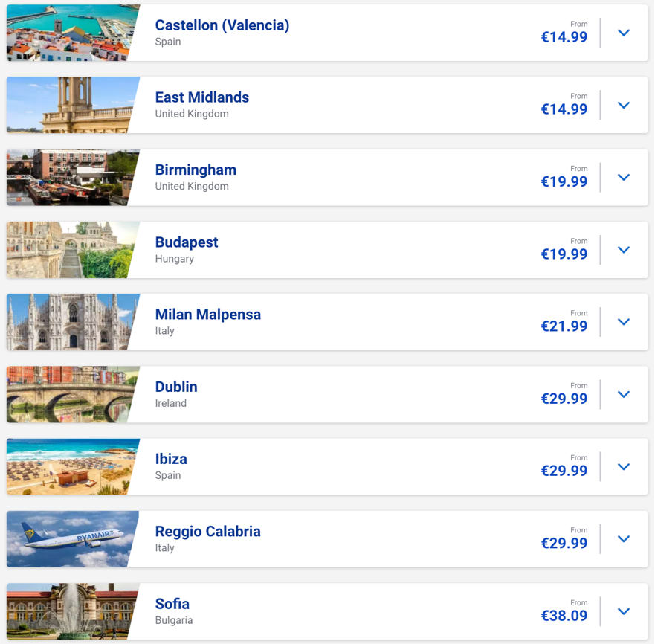Open the East Midlands destination link

coord(201,97)
